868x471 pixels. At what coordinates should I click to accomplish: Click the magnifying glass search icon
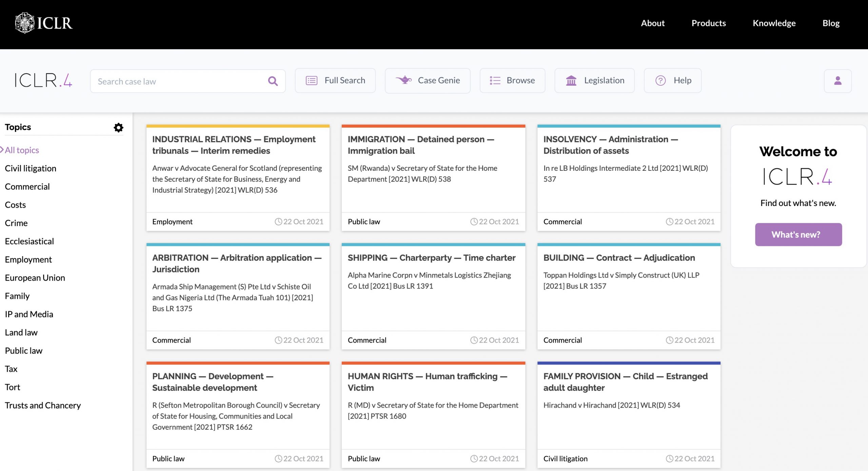pyautogui.click(x=273, y=81)
